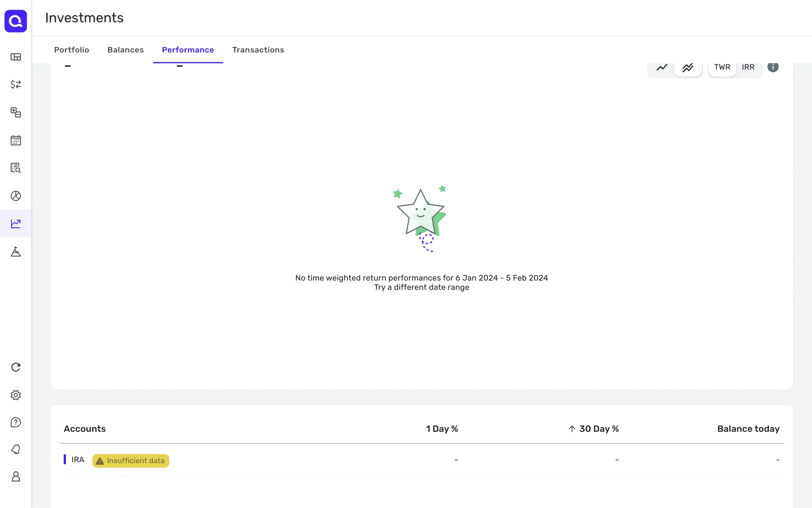Switch chart to multi-line comparison view
The width and height of the screenshot is (812, 508).
click(688, 67)
